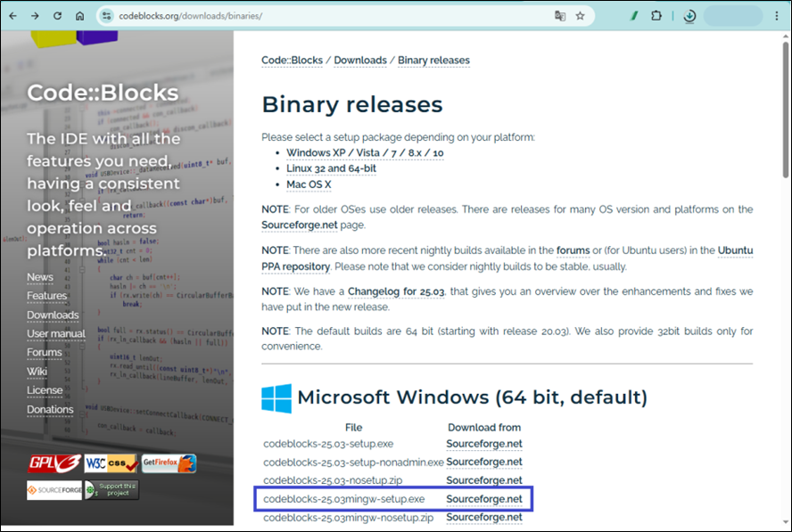Go back with the browser back arrow
The height and width of the screenshot is (532, 792).
coord(12,16)
